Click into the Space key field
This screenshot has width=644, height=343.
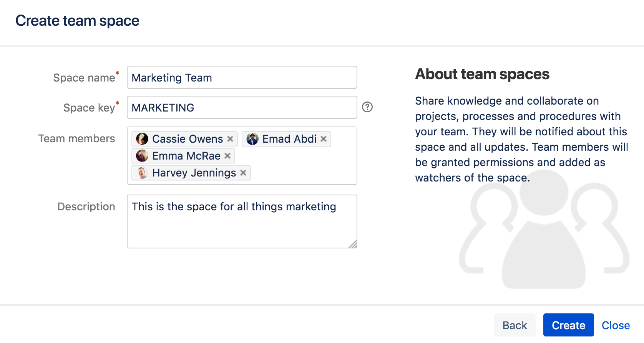242,108
